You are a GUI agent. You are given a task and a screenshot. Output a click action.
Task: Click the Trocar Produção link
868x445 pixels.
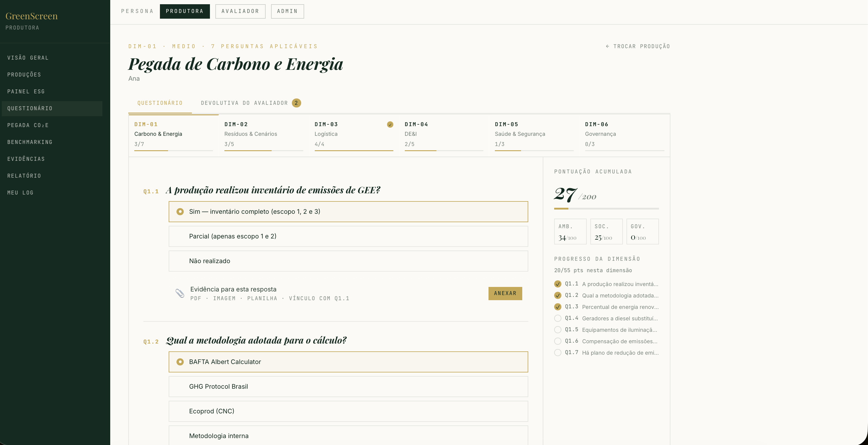point(638,46)
